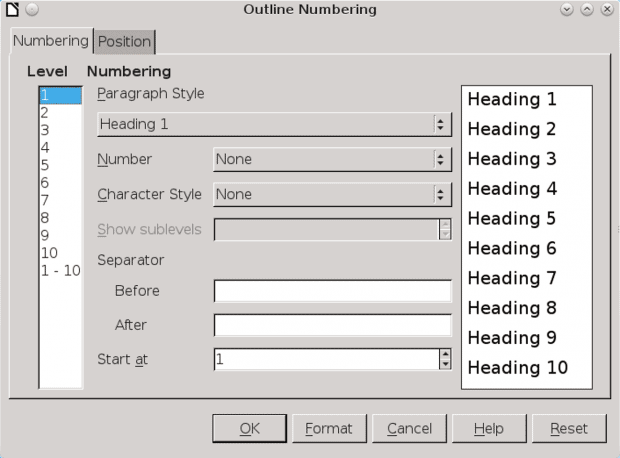
Task: Minimize the Outline Numbering dialog
Action: 567,9
